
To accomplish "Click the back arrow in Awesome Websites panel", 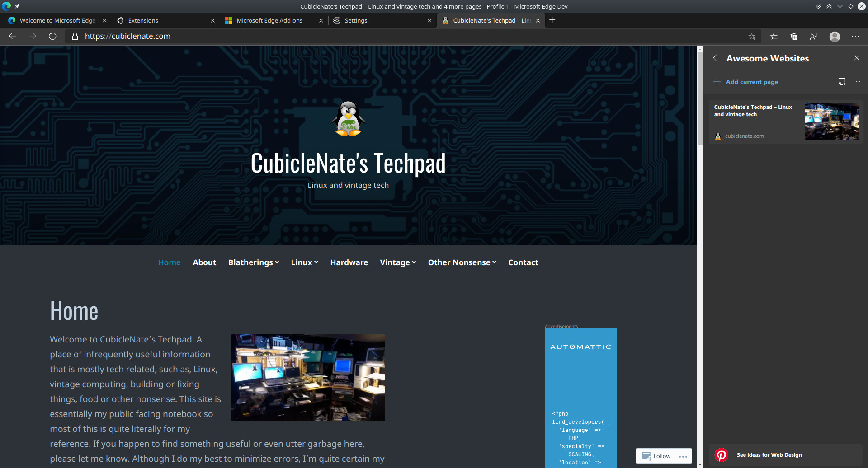I will coord(716,58).
